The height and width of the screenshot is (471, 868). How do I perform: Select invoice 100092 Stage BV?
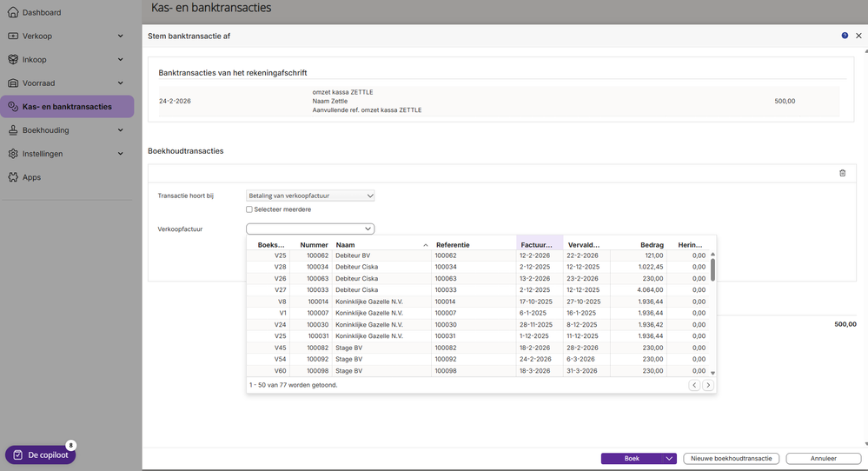478,359
